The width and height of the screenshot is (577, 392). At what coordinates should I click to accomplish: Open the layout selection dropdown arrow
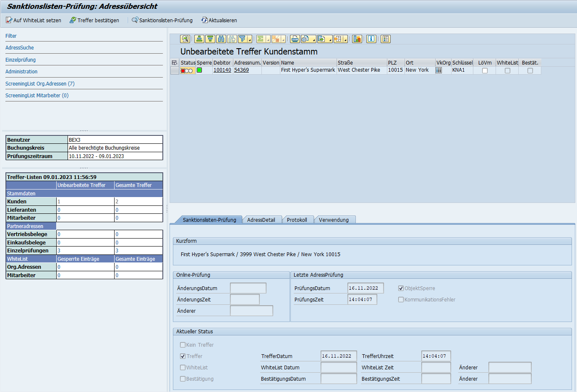pyautogui.click(x=345, y=40)
